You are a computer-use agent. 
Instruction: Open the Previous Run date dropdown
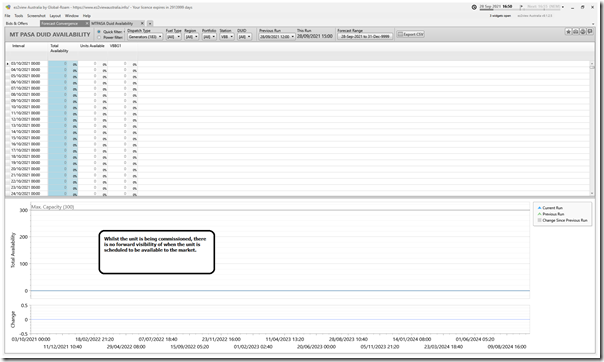(x=277, y=37)
